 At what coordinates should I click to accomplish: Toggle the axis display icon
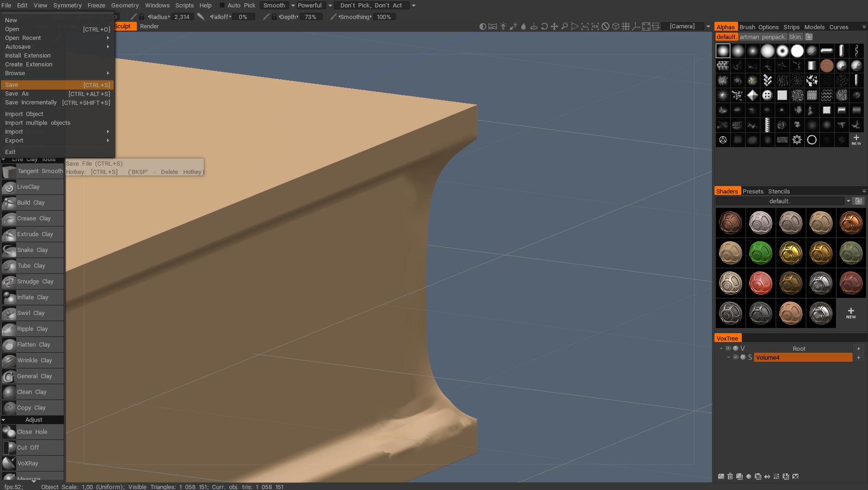click(636, 26)
